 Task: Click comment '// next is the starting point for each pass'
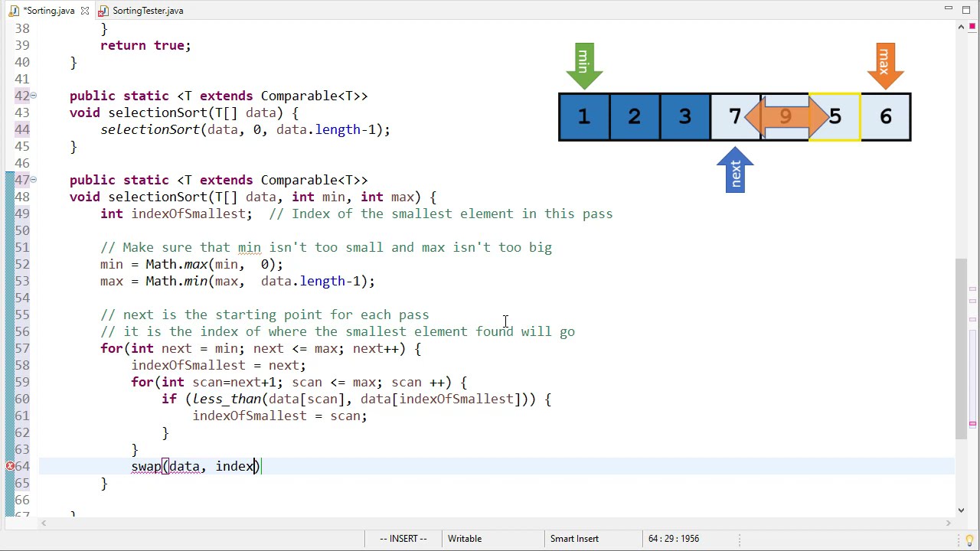(x=265, y=315)
